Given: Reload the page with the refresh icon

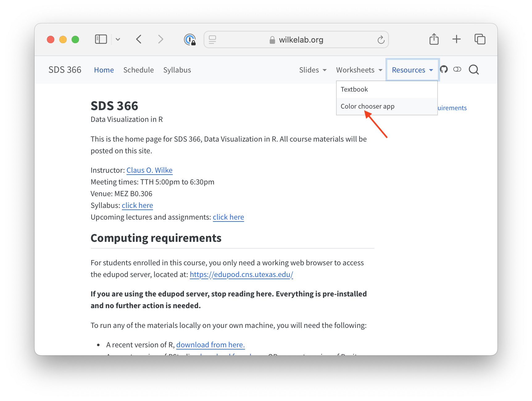Looking at the screenshot, I should point(381,40).
